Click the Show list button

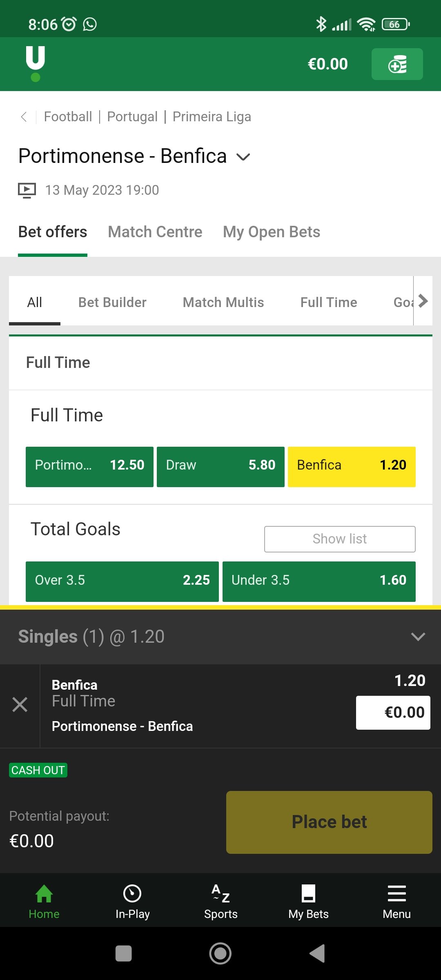pos(340,539)
